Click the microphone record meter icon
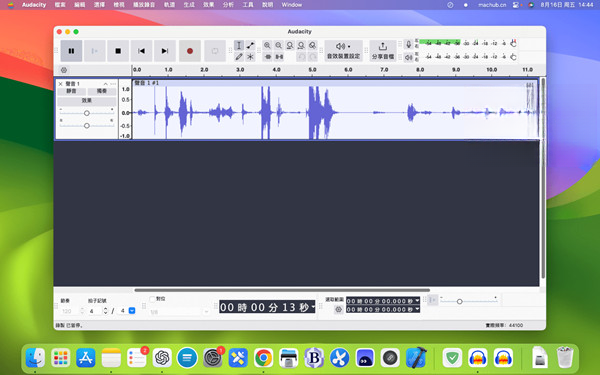Viewport: 600px width, 375px height. click(408, 44)
